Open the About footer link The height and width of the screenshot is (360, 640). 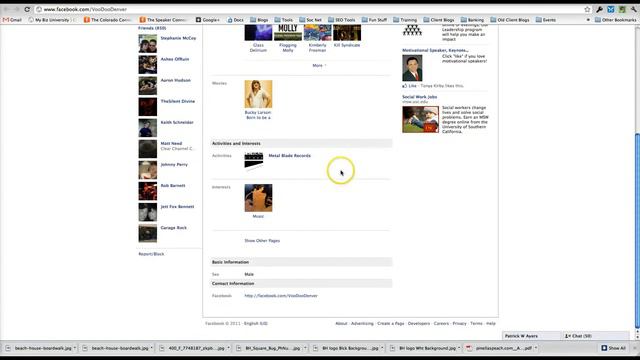coord(341,323)
